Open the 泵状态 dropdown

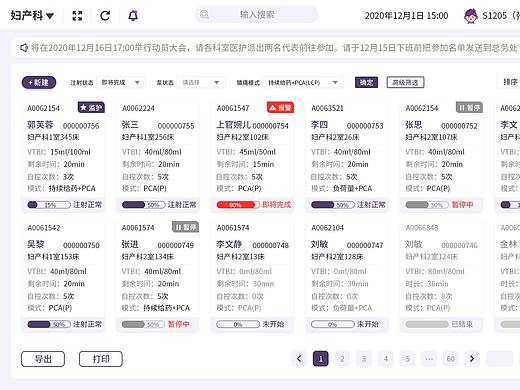point(201,82)
